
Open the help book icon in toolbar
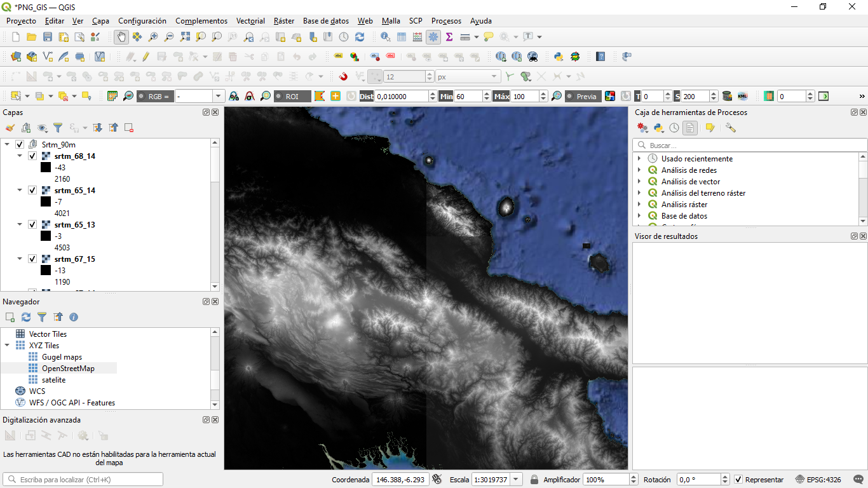click(x=600, y=57)
